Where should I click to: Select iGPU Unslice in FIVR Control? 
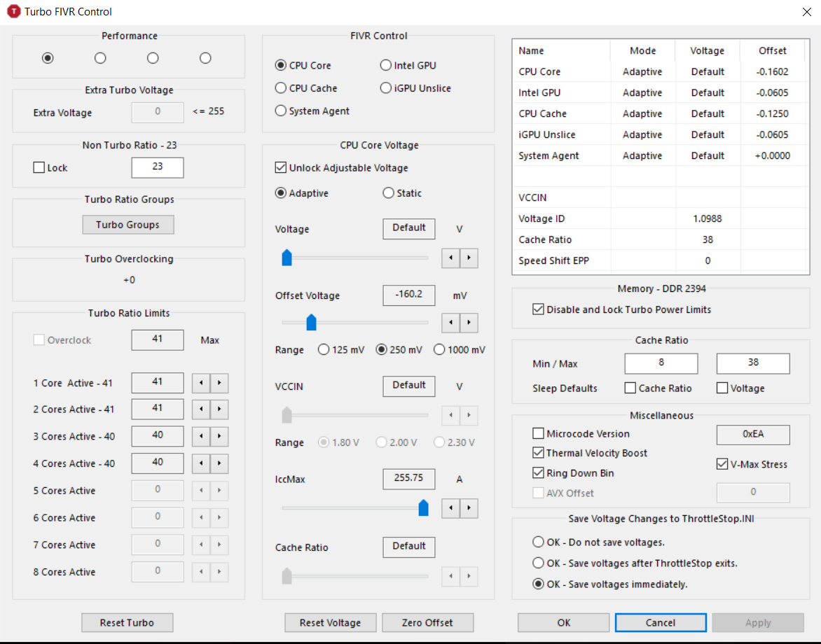click(415, 88)
